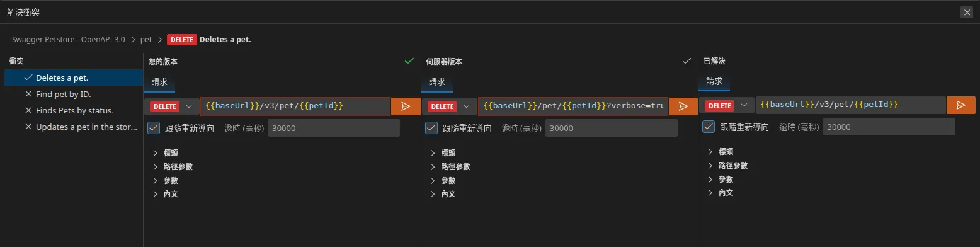The image size is (980, 247).
Task: Expand 路徑參數 section in resolved panel
Action: pos(727,166)
